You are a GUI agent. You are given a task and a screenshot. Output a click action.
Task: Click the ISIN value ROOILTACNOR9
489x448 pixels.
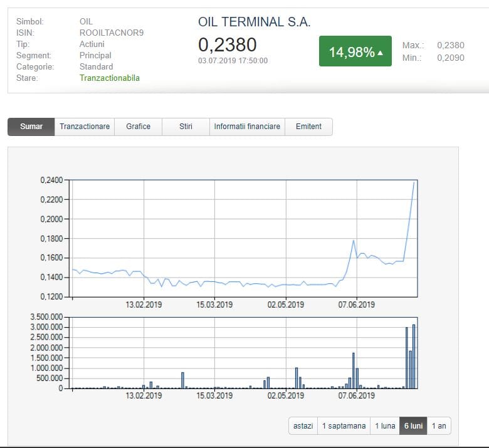[112, 33]
